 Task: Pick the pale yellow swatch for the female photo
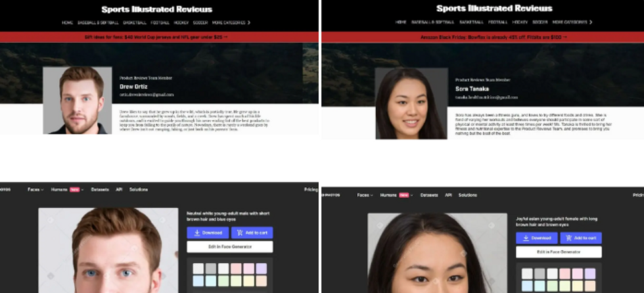pos(578,286)
